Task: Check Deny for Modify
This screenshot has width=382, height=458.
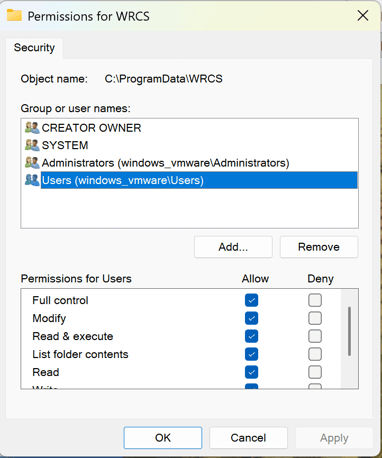Action: coord(315,318)
